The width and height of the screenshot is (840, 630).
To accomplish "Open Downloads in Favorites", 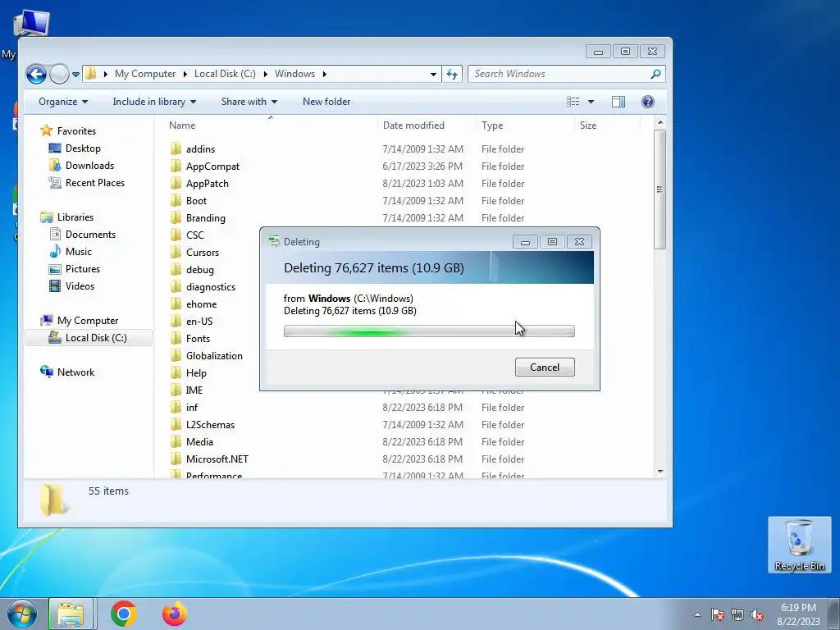I will tap(89, 166).
